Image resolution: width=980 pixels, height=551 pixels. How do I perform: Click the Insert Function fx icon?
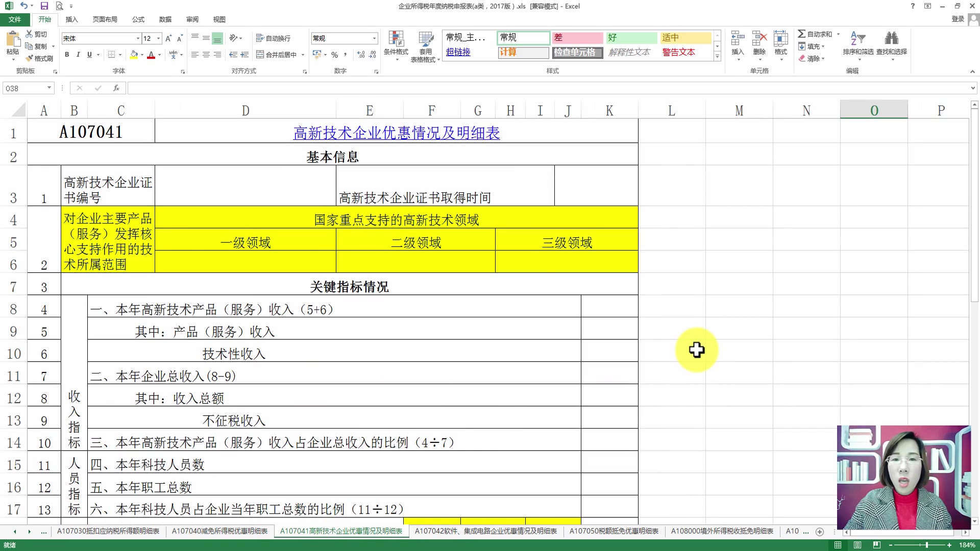116,88
